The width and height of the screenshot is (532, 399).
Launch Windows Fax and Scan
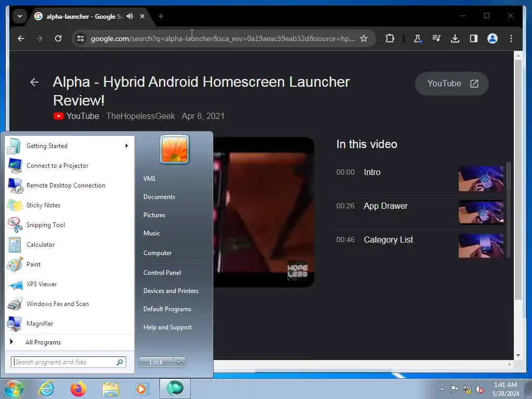(70, 303)
